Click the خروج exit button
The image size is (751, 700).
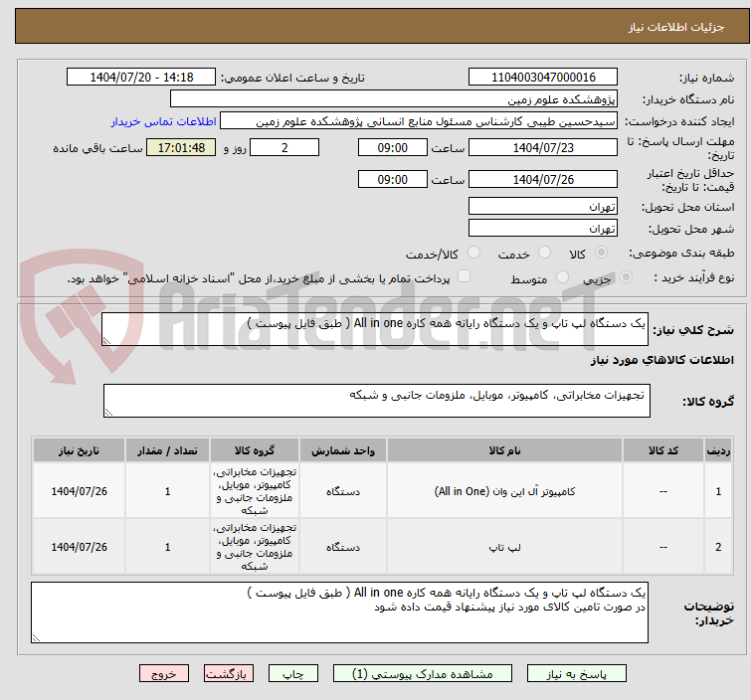pyautogui.click(x=164, y=674)
